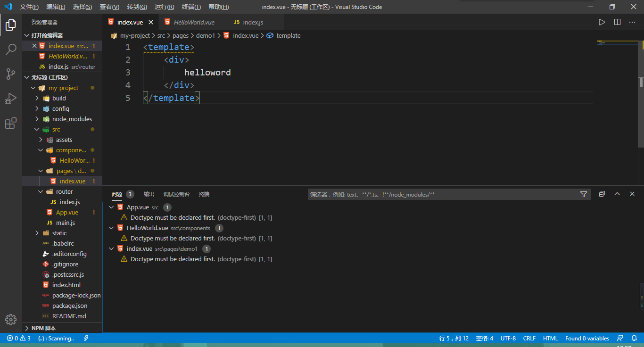The image size is (644, 347).
Task: Expand the node_modules folder
Action: tap(62, 119)
